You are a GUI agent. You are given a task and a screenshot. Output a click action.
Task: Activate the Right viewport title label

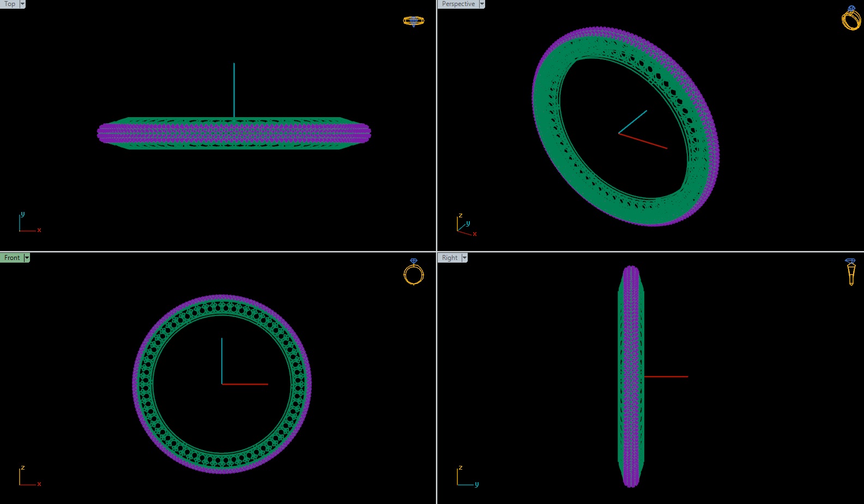point(450,258)
